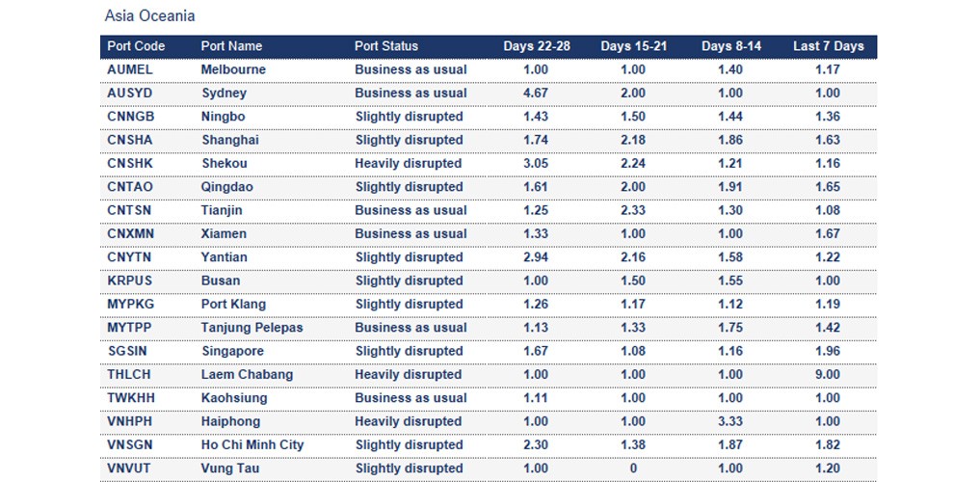Click the Port Status column header
This screenshot has width=980, height=482.
tap(386, 46)
